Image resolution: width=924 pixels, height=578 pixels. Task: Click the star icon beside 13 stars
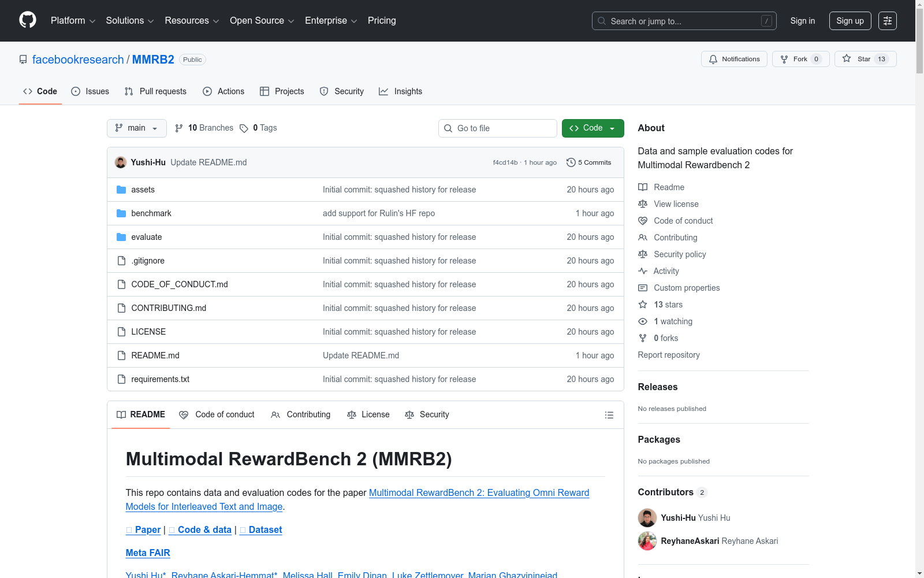[643, 305]
